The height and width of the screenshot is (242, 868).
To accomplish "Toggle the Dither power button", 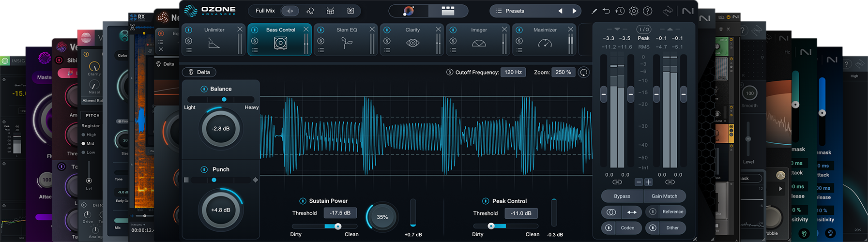I will (653, 227).
